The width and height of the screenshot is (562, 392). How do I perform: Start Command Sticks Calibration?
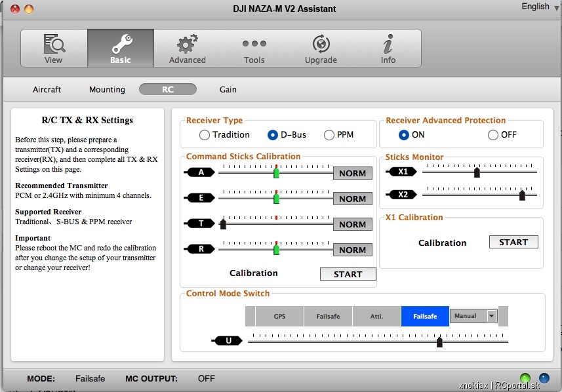point(348,274)
